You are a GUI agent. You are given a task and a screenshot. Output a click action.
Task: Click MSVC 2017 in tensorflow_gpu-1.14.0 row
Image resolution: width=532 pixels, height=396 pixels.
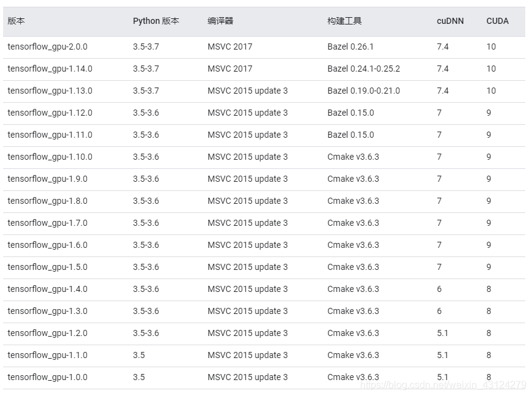click(x=230, y=69)
